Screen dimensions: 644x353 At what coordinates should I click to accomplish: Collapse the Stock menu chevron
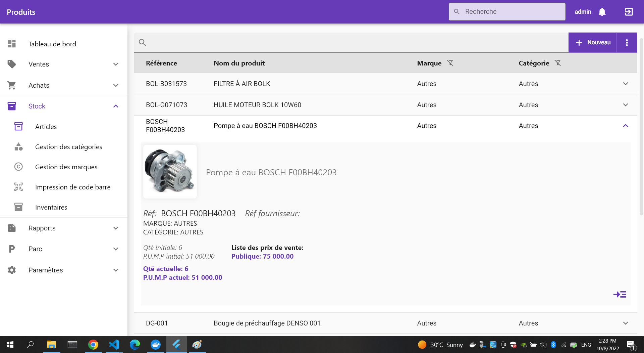pos(116,106)
